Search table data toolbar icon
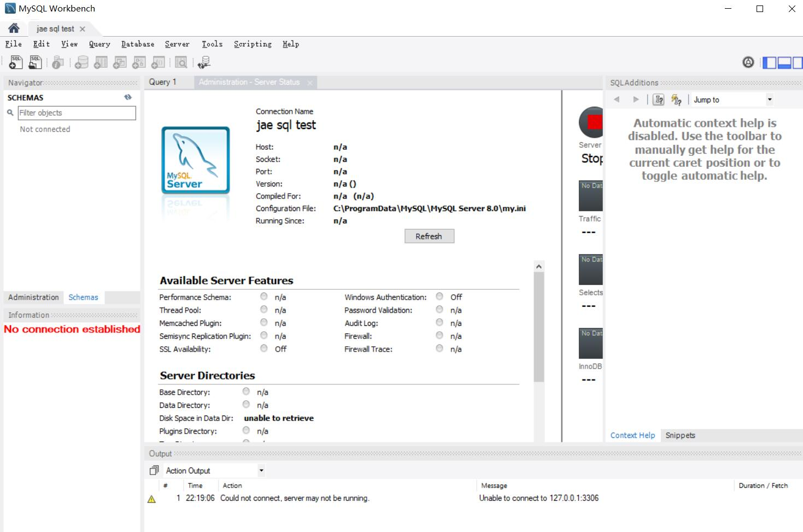Screen dimensions: 803x532 (x=181, y=62)
